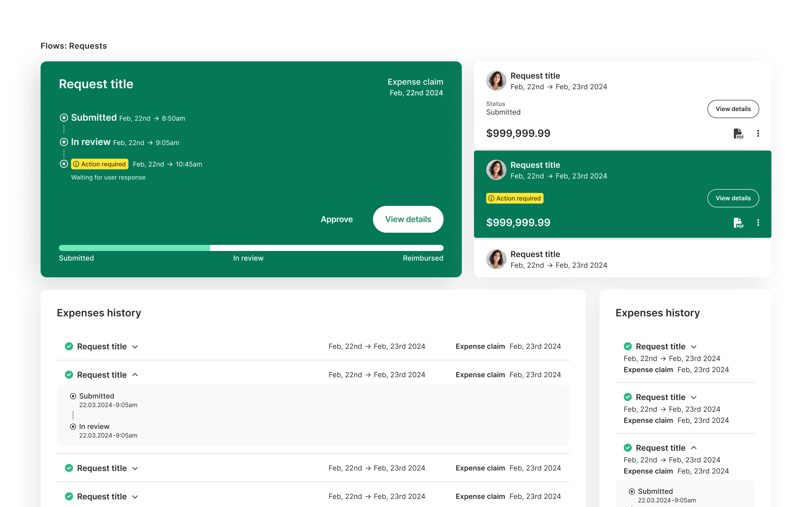
Task: Expand the first Request title in the right history panel
Action: (x=693, y=347)
